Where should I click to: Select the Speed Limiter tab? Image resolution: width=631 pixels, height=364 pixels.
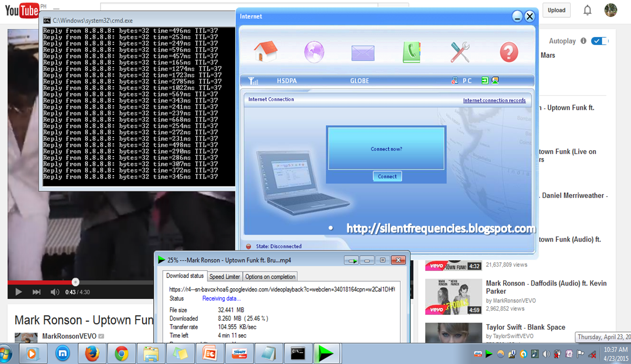224,277
